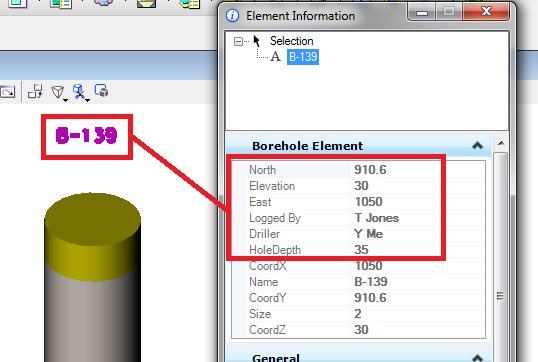Activate the Clip Volume scissors cube icon

tap(79, 92)
